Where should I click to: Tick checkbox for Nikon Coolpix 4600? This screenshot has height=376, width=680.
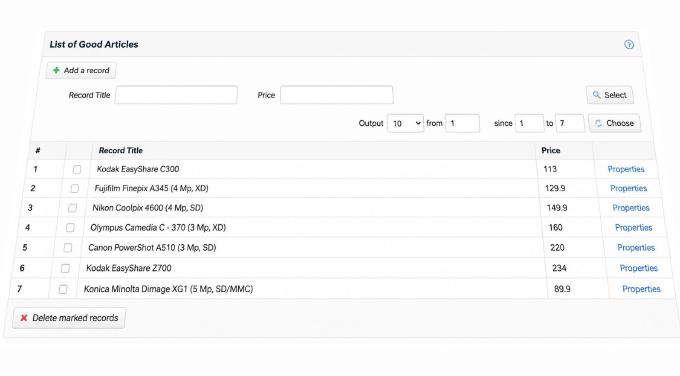(x=72, y=208)
